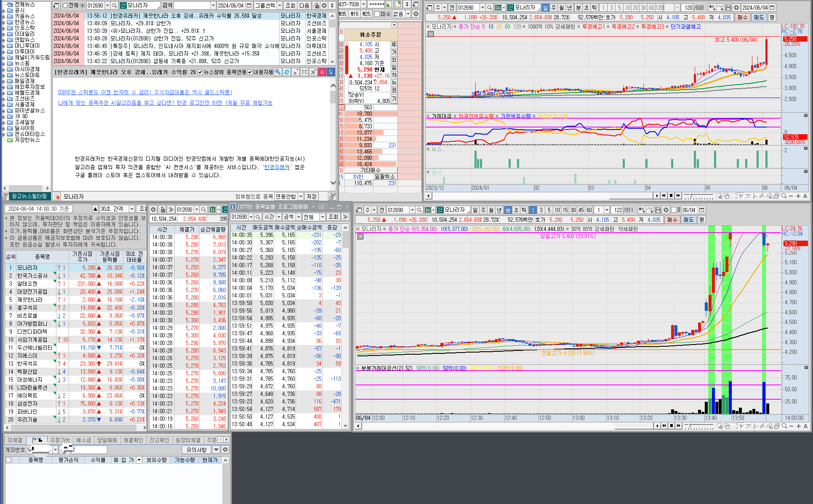Click the 광고뉴스필터링 filter button
The width and height of the screenshot is (813, 504).
point(29,196)
